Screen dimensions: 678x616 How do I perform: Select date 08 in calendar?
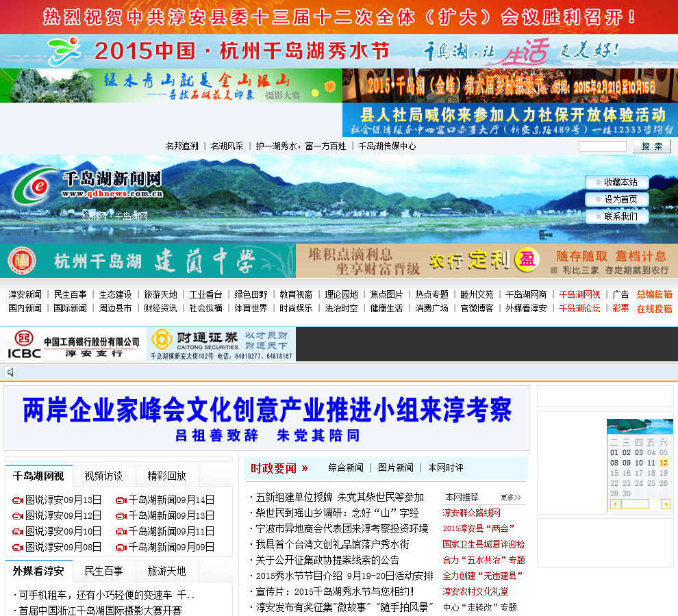(x=614, y=463)
